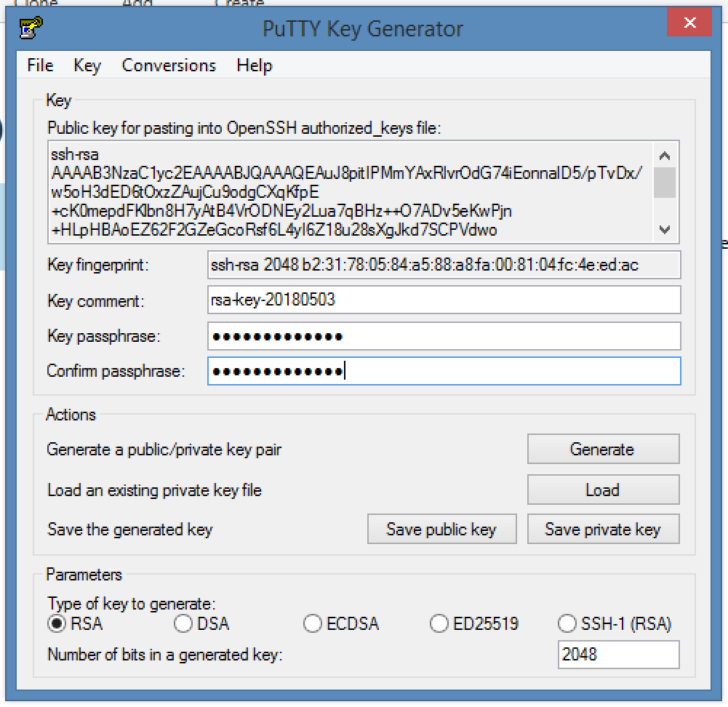Click Save private key button

(603, 529)
